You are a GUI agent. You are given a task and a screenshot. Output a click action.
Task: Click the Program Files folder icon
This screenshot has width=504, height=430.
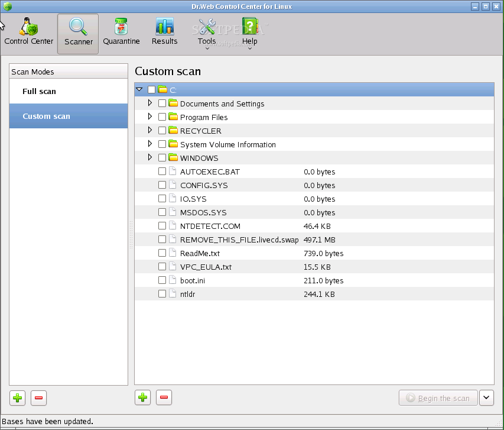click(173, 117)
